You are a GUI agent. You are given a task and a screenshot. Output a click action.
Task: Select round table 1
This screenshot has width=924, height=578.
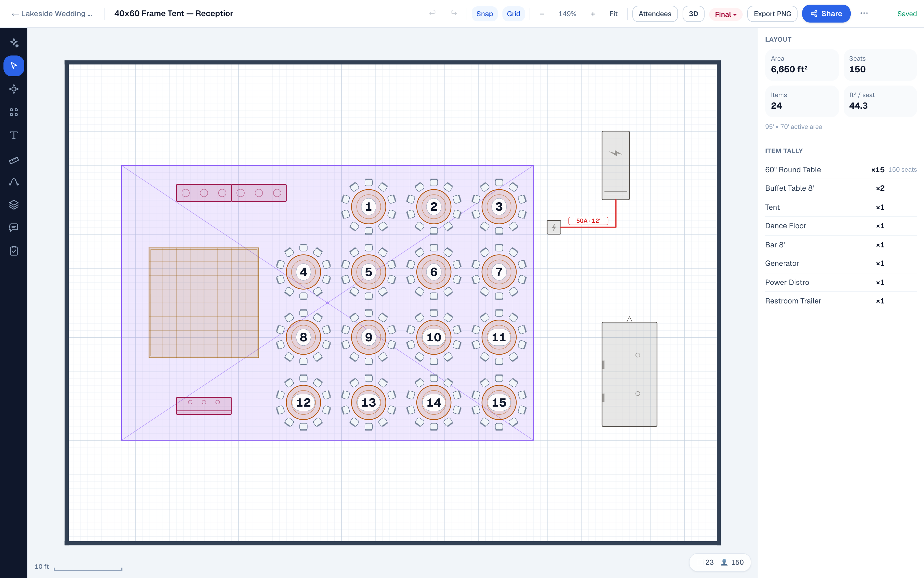[368, 206]
